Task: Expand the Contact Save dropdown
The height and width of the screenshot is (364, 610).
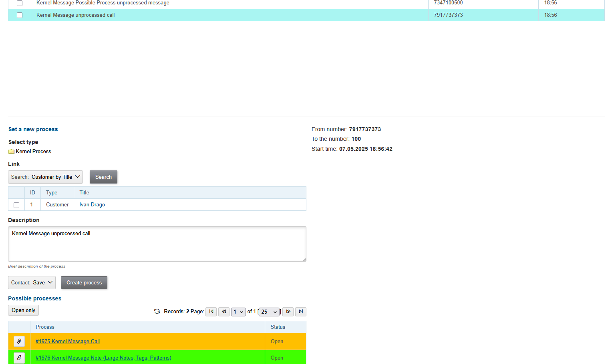Action: tap(32, 283)
